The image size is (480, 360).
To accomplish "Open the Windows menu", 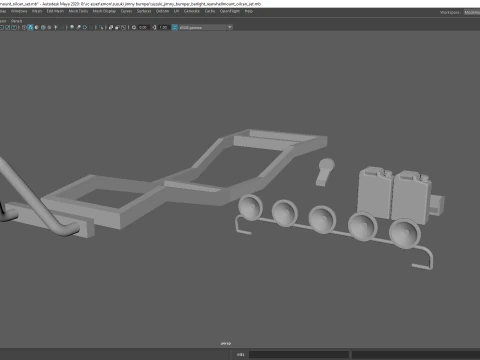I will (x=19, y=11).
